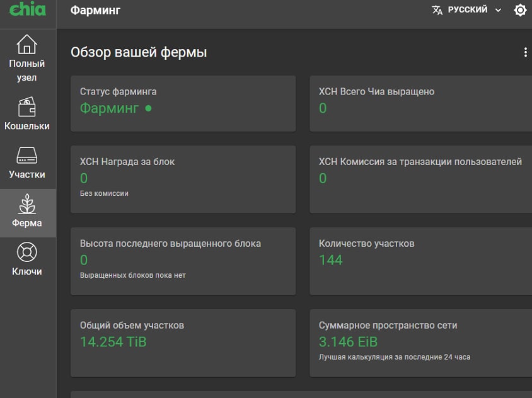Click the Общий объем участков label
Viewport: 532px width, 398px height.
coord(132,326)
